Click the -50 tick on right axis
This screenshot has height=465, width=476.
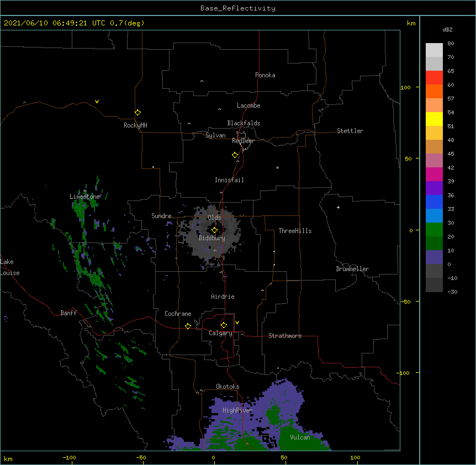click(405, 302)
